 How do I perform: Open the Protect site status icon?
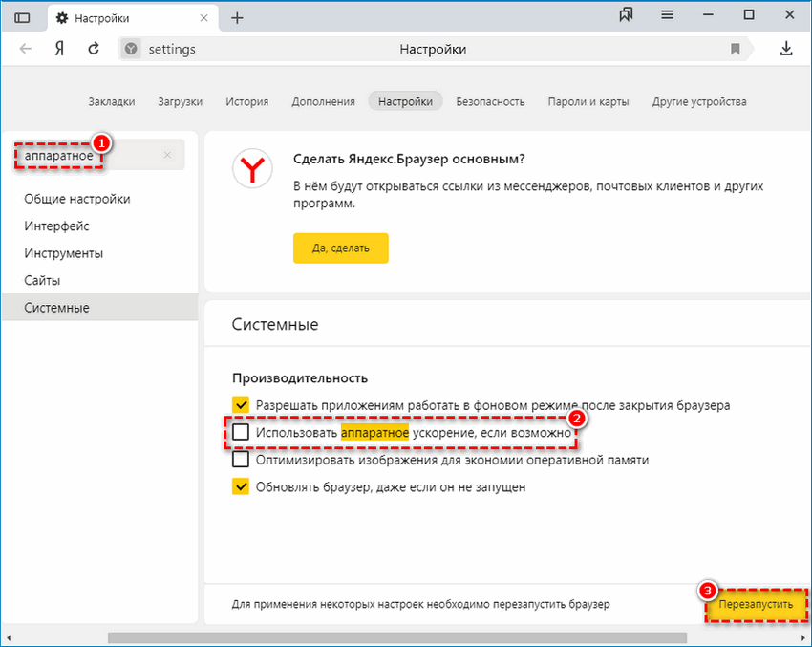tap(130, 49)
